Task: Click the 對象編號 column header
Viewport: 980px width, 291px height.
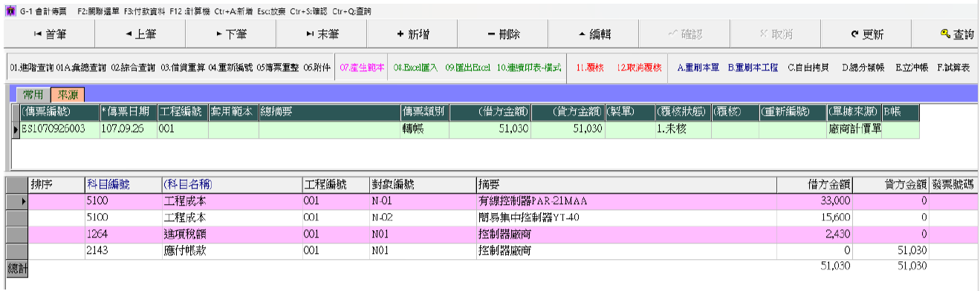Action: tap(422, 184)
